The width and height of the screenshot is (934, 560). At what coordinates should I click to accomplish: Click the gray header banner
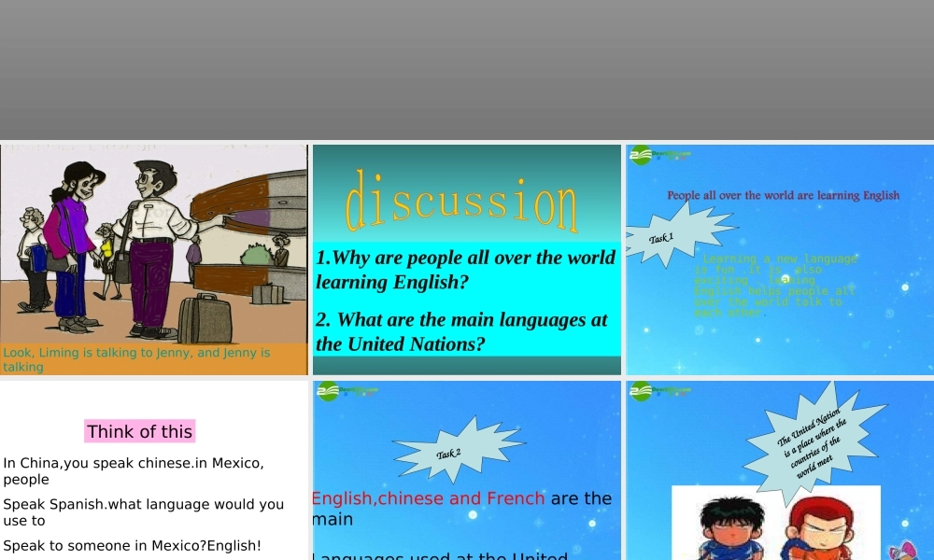(x=467, y=70)
